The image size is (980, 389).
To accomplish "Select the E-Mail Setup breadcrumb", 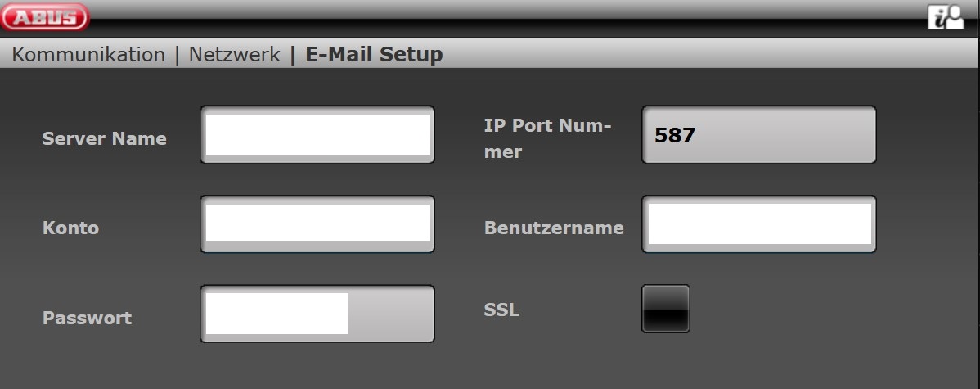I will click(x=374, y=55).
